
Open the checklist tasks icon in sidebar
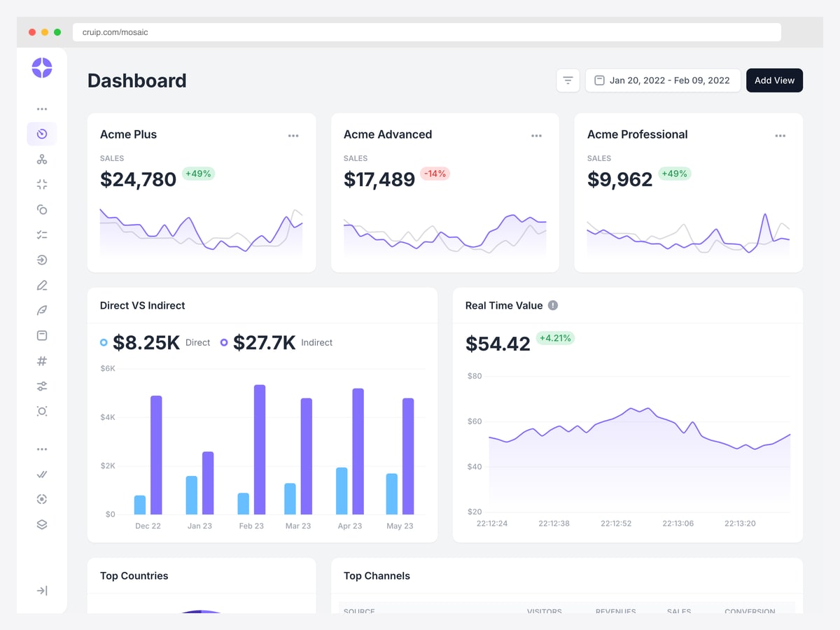(42, 235)
